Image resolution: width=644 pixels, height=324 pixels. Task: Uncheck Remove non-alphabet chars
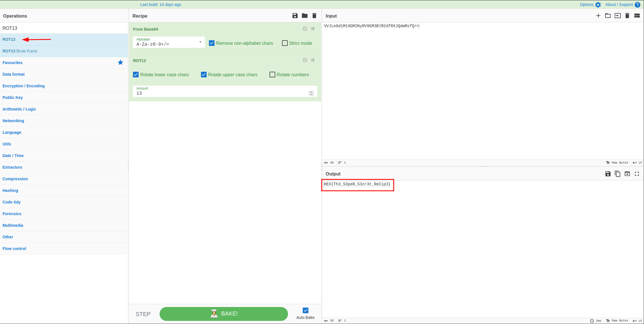pos(211,43)
